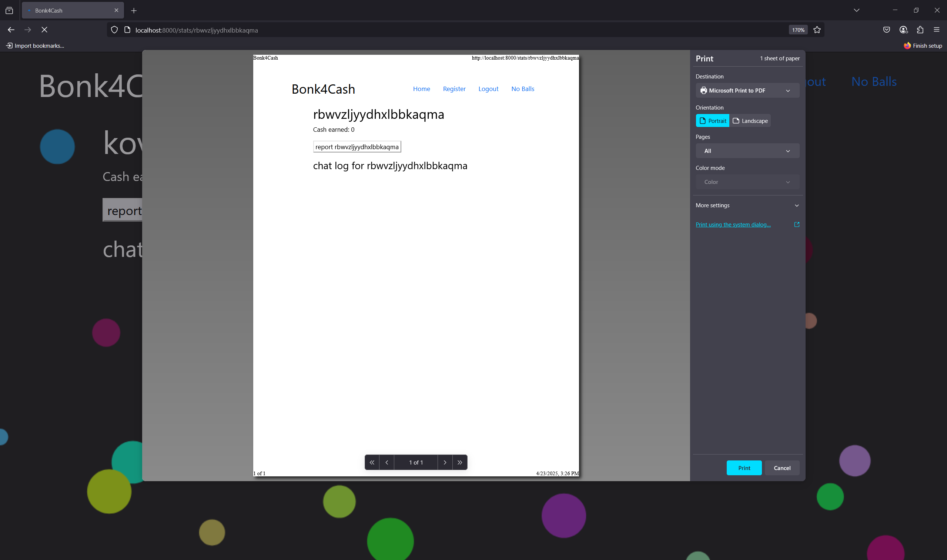Viewport: 947px width, 560px height.
Task: Select Landscape orientation
Action: point(750,121)
